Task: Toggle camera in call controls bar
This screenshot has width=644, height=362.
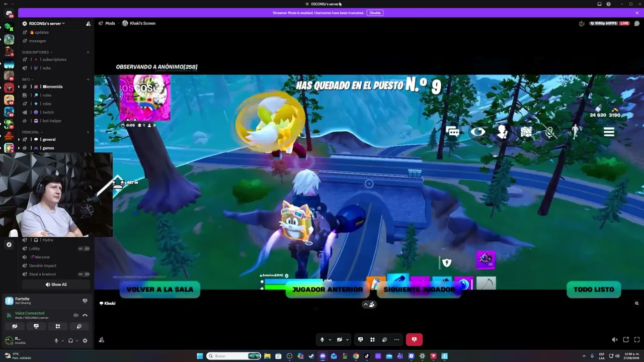Action: [339, 339]
